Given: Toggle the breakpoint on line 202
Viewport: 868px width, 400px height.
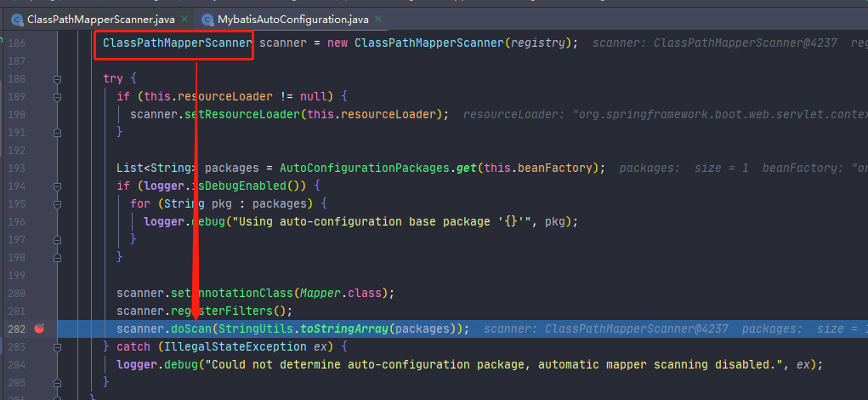Looking at the screenshot, I should 39,329.
